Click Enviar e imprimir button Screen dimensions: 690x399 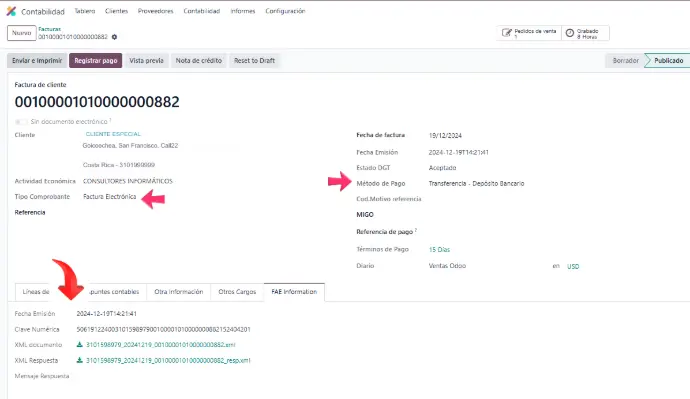[x=37, y=61]
